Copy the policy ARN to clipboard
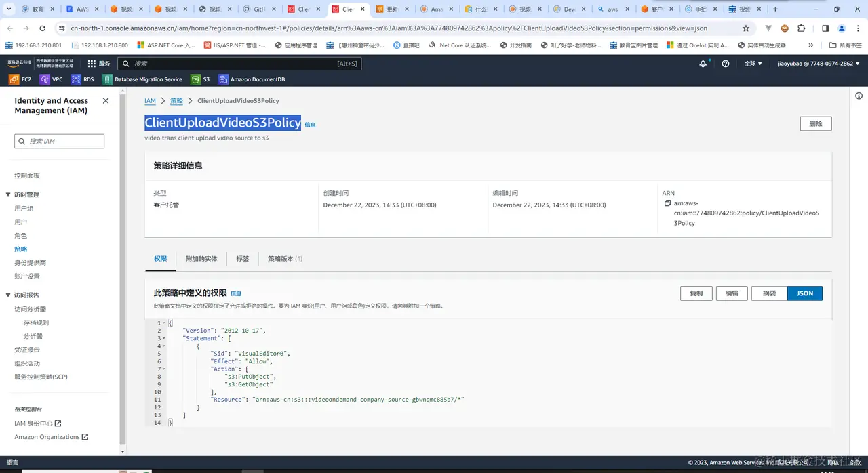 tap(667, 203)
